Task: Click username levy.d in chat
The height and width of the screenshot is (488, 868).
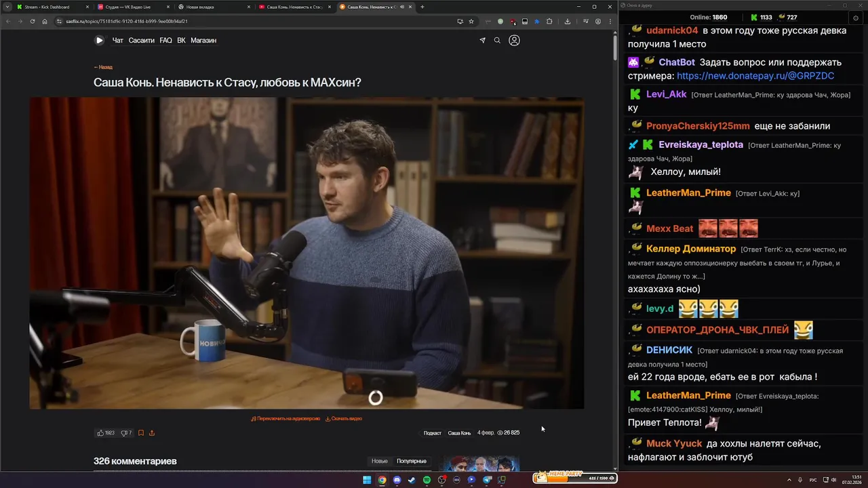Action: 660,309
